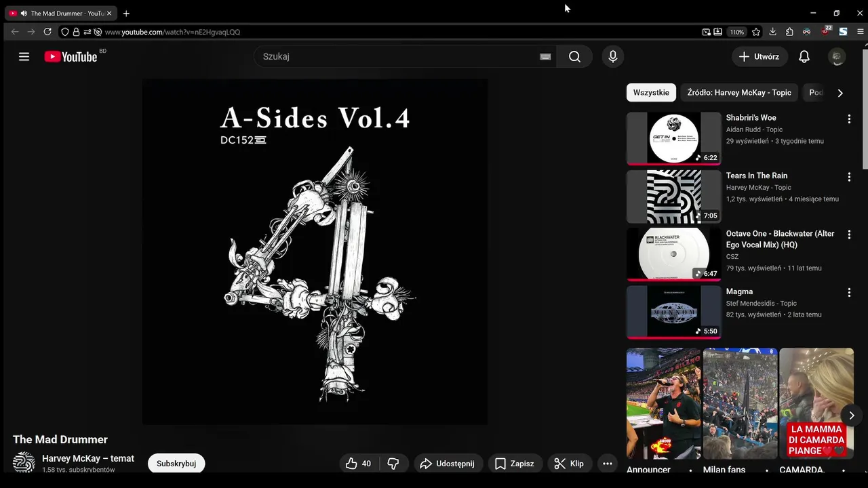
Task: Bookmark this page with the star
Action: pyautogui.click(x=756, y=32)
